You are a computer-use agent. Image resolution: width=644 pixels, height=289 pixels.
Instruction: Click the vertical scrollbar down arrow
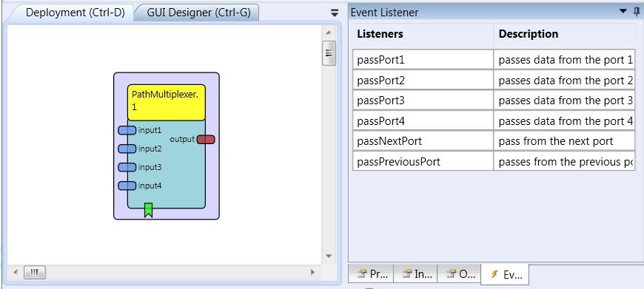click(329, 256)
